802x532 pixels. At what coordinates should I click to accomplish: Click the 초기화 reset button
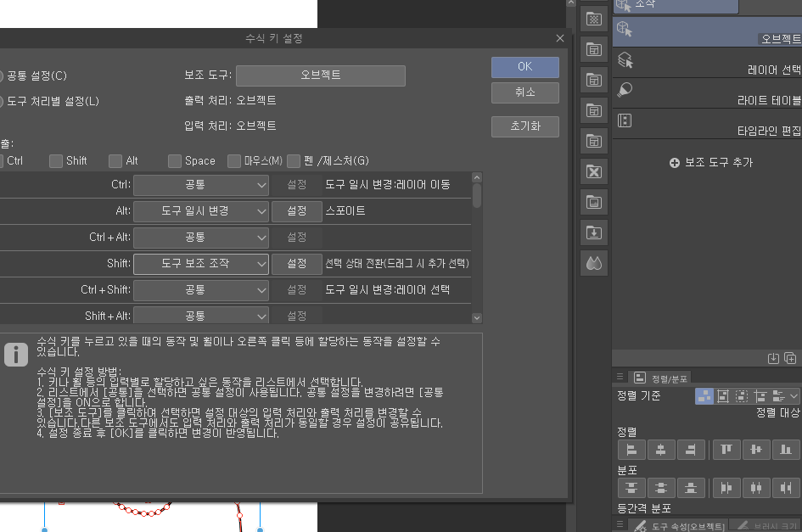525,127
